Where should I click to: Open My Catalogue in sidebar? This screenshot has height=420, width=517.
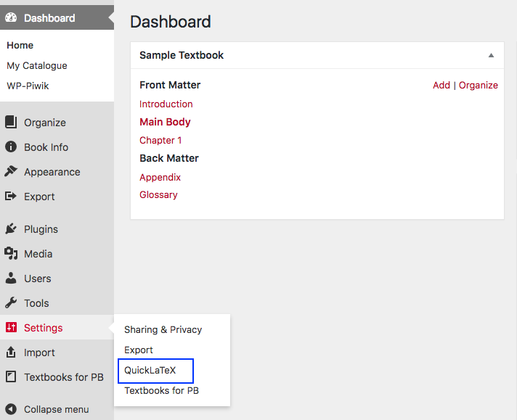pos(37,65)
